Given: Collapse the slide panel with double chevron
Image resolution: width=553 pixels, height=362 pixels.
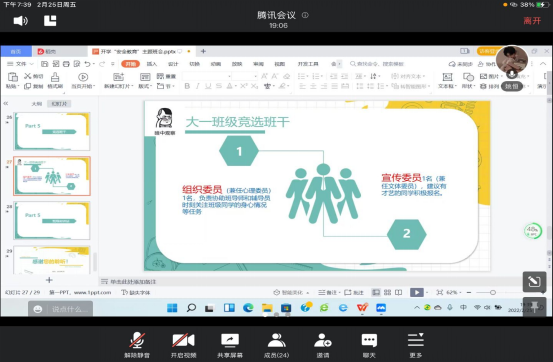Looking at the screenshot, I should coord(6,103).
